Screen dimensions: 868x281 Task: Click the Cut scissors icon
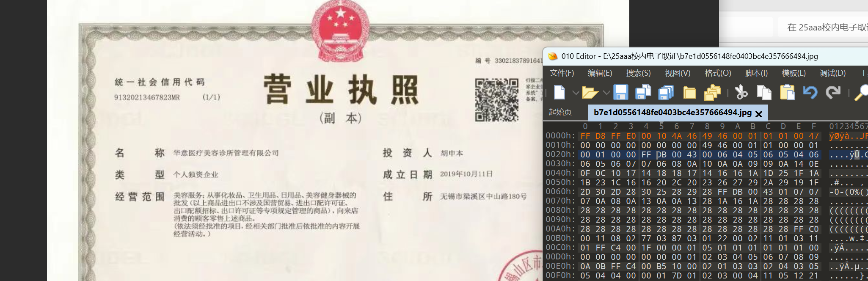click(x=741, y=92)
